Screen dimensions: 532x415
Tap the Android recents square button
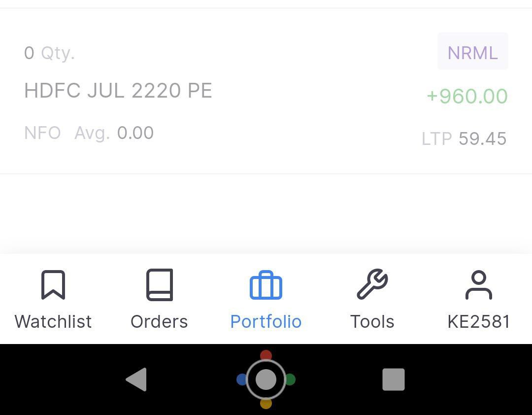(x=393, y=380)
